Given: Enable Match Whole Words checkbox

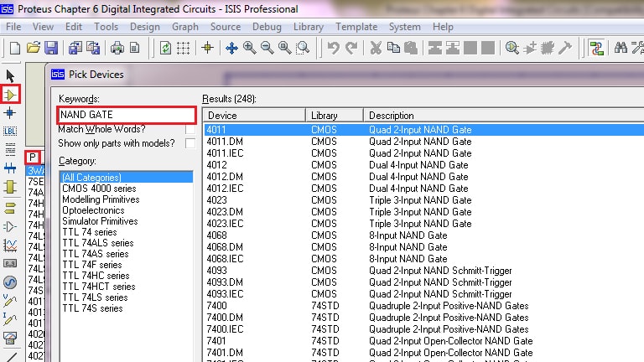Looking at the screenshot, I should click(x=191, y=130).
